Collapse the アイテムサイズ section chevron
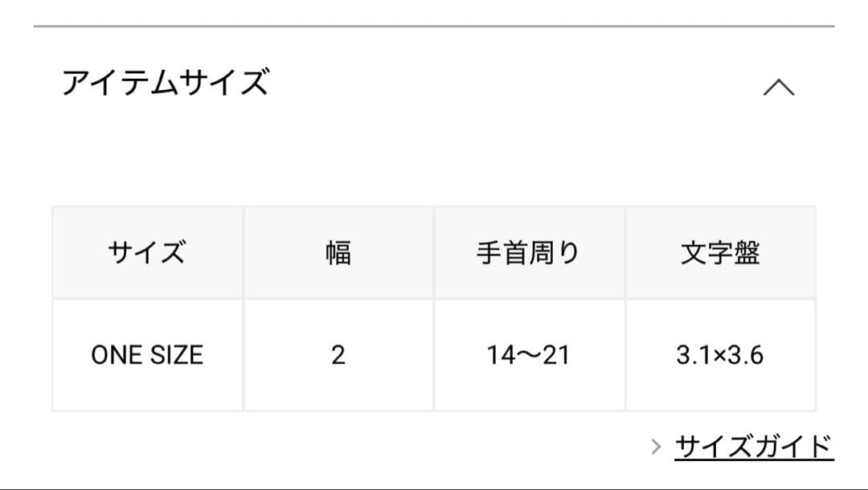This screenshot has height=490, width=868. click(778, 87)
